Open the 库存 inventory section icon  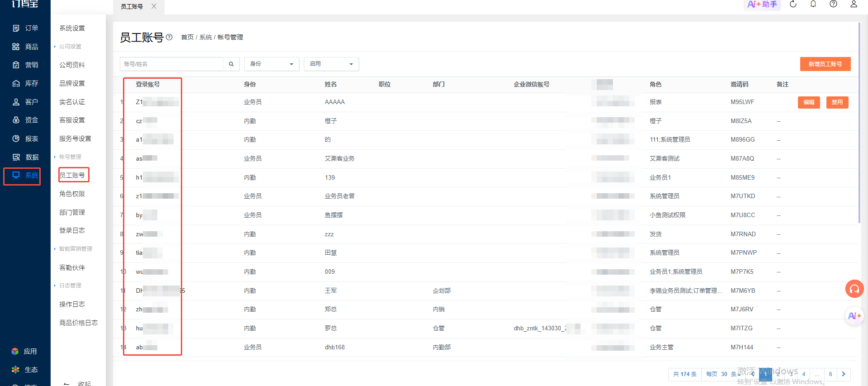click(x=16, y=83)
